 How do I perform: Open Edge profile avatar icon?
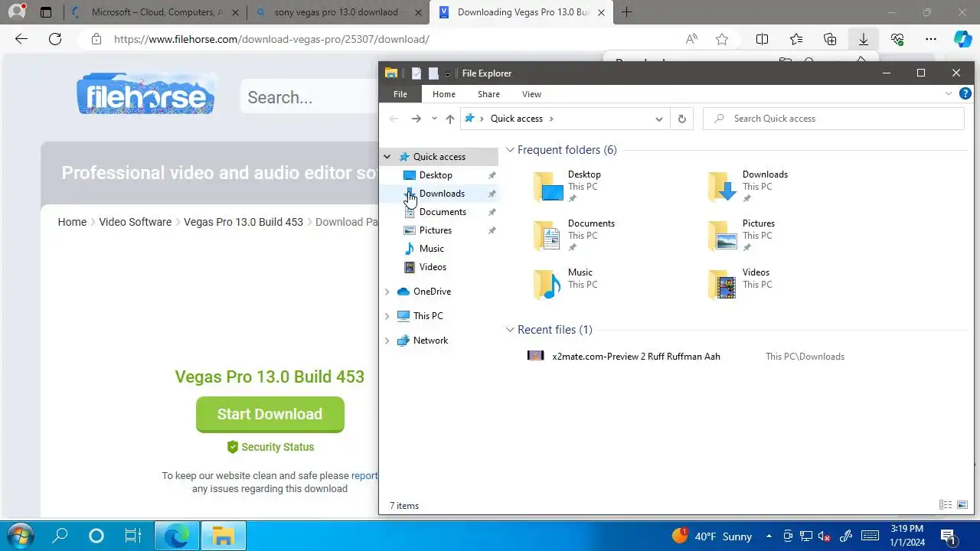point(16,11)
